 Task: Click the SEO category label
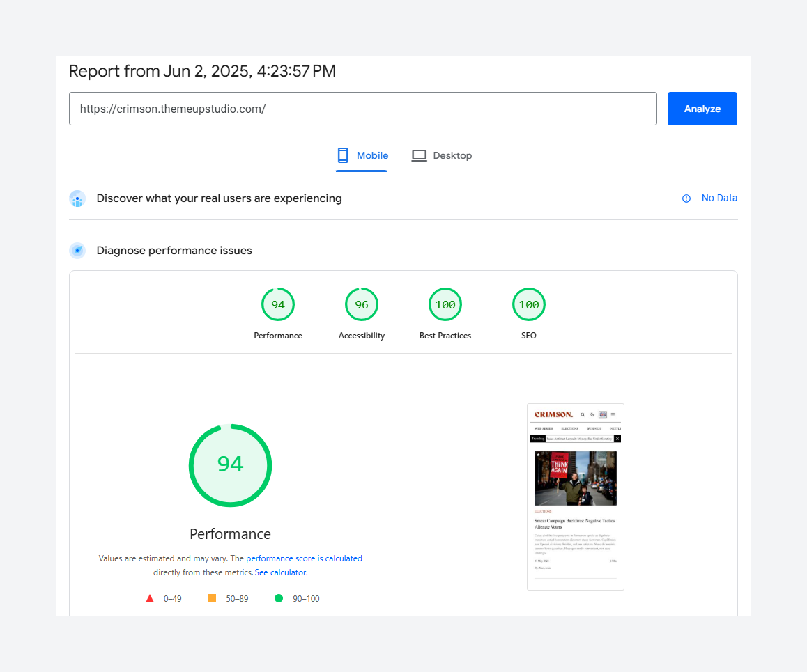pos(528,335)
